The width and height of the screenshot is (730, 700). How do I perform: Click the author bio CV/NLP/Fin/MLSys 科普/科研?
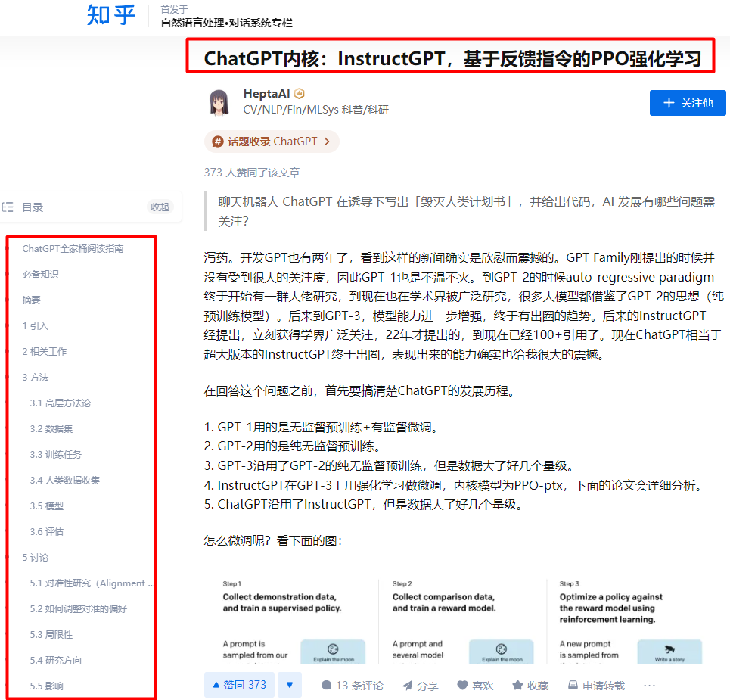point(316,110)
